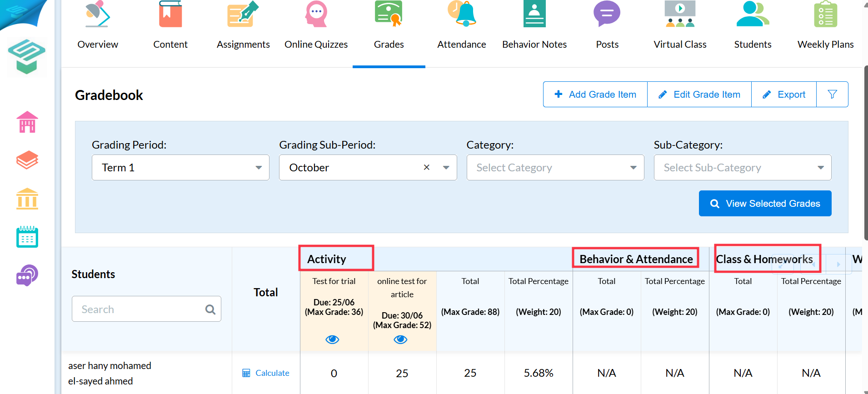Open the purple chat bubbles sidebar icon
Viewport: 868px width, 394px height.
point(27,275)
